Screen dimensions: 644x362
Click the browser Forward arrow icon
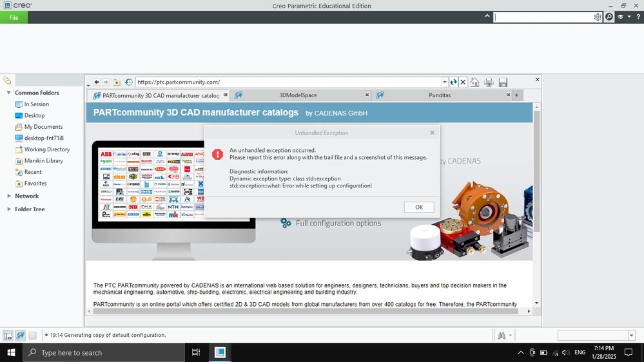pos(106,82)
